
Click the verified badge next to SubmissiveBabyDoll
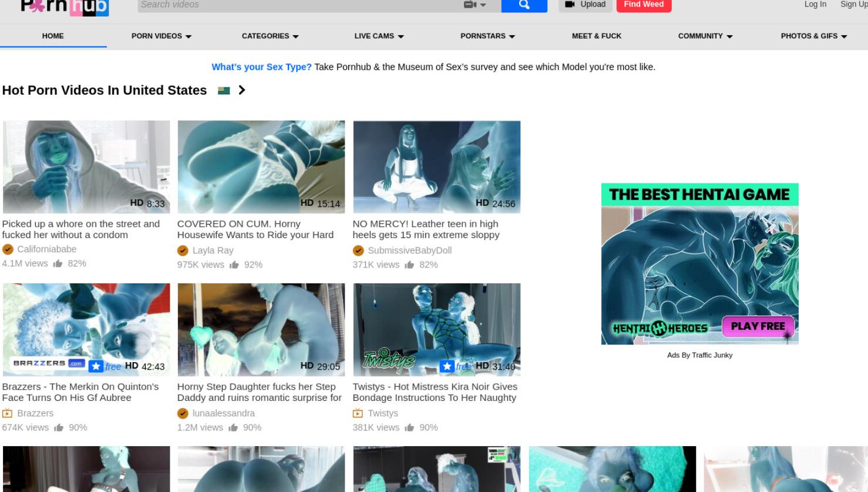[x=358, y=250]
